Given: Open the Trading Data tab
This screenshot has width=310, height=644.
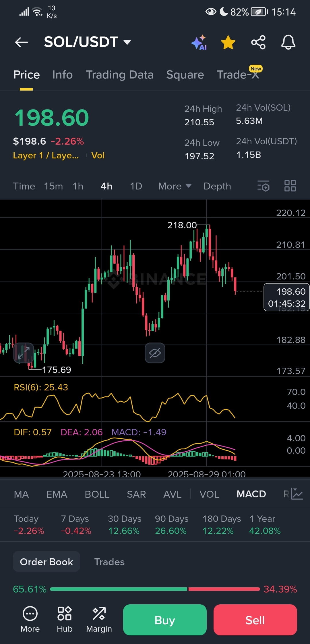Looking at the screenshot, I should click(x=120, y=75).
